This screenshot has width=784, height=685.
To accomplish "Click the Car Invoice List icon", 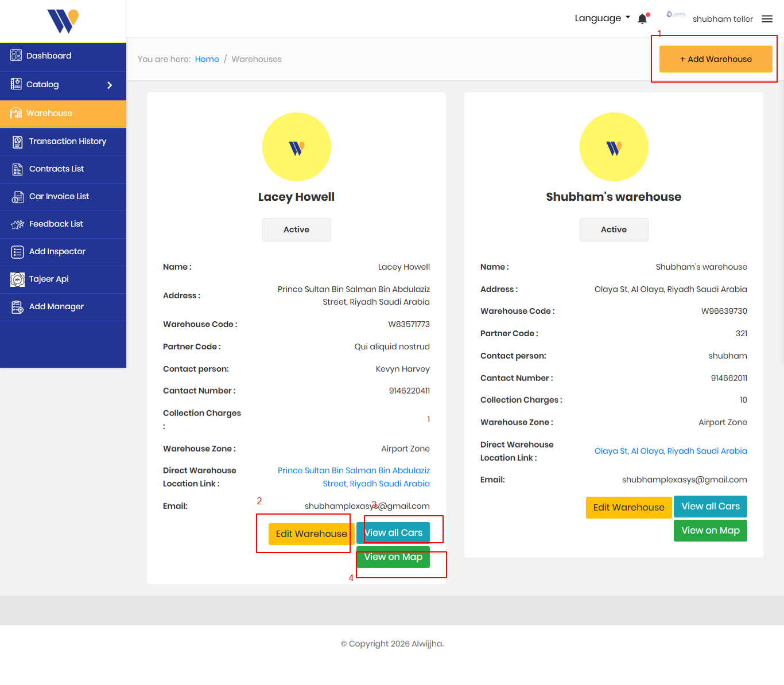I will pos(17,197).
